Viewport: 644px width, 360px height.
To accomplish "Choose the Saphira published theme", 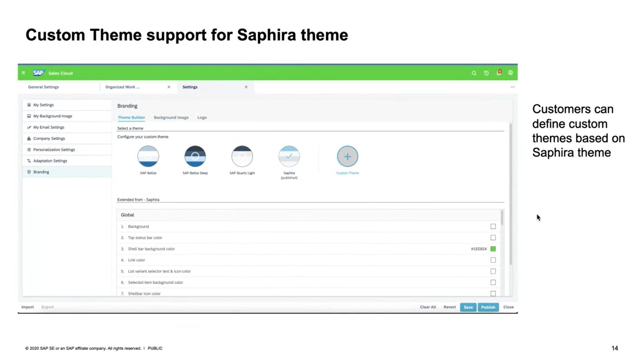I will tap(289, 156).
